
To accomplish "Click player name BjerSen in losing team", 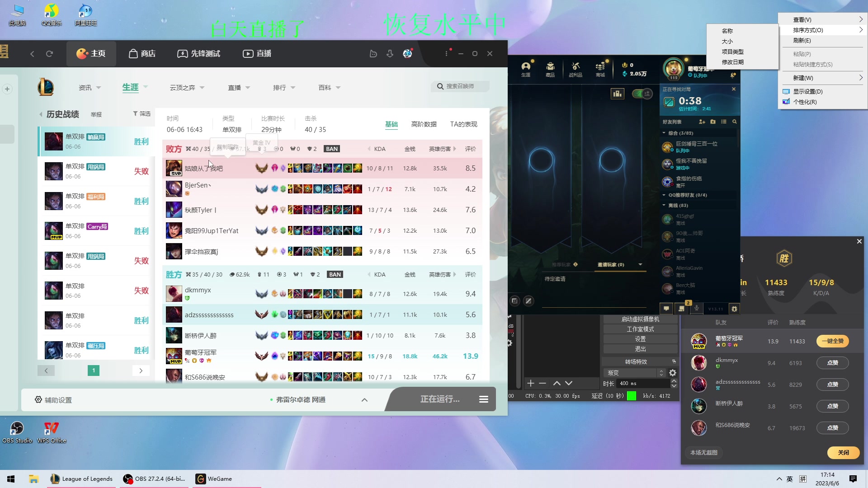I will (197, 185).
